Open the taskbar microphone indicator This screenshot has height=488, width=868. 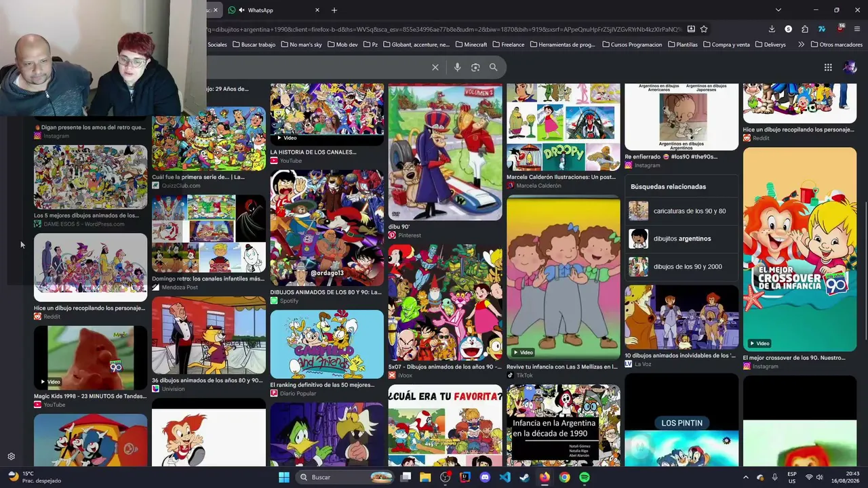coord(775,477)
